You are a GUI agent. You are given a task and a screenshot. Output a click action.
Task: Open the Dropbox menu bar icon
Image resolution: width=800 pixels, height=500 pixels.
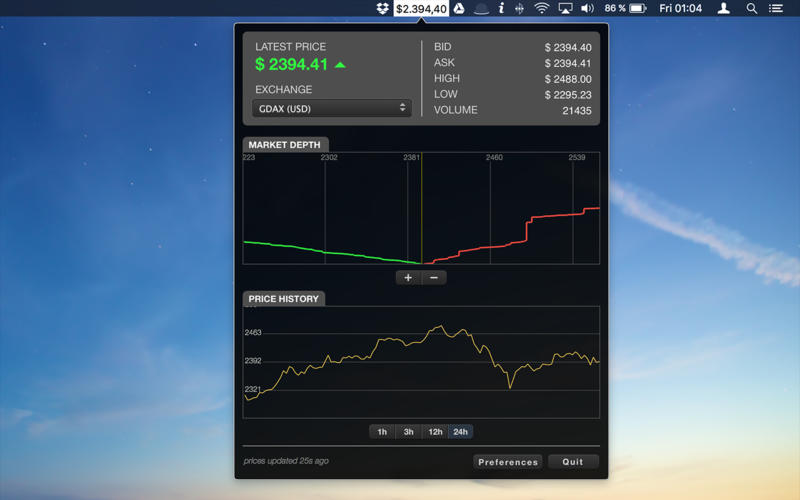click(382, 9)
